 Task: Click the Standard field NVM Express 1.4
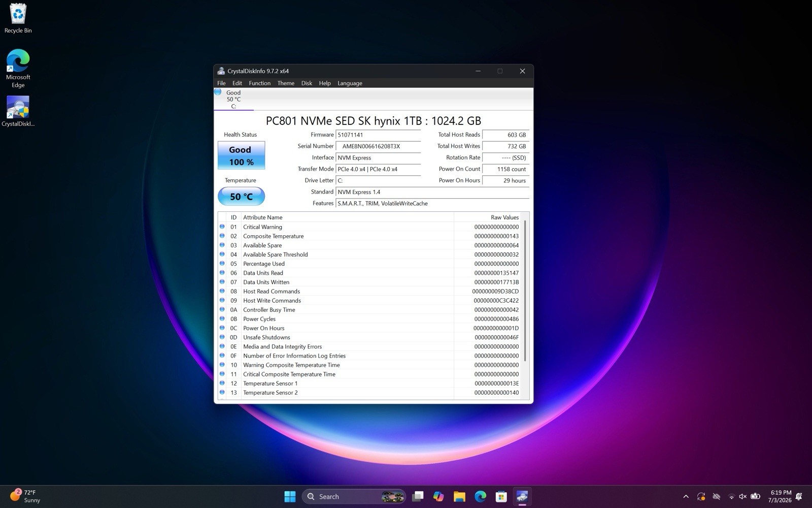[x=432, y=192]
